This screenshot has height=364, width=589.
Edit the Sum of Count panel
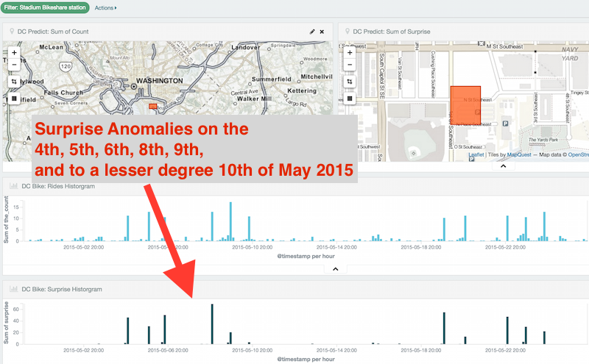point(311,32)
